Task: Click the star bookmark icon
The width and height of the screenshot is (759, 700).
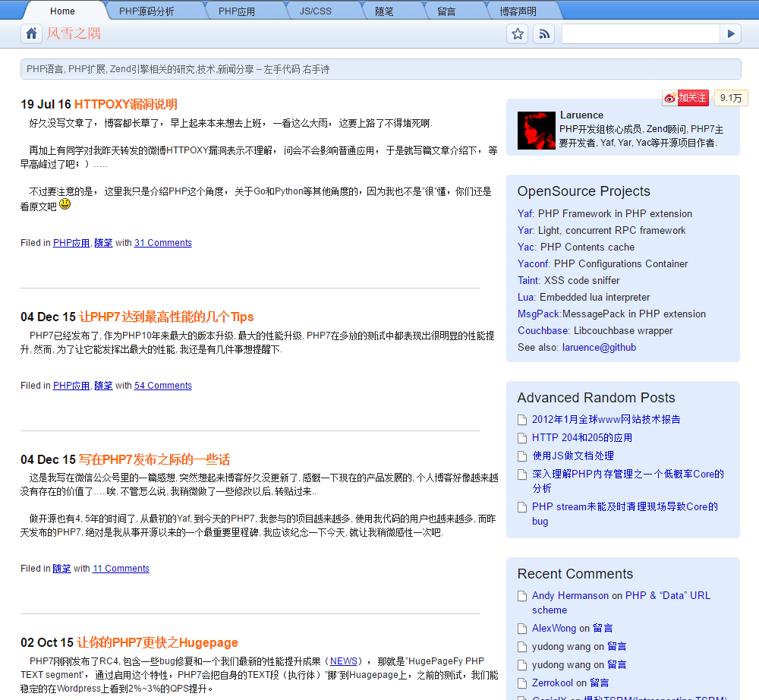Action: [518, 34]
